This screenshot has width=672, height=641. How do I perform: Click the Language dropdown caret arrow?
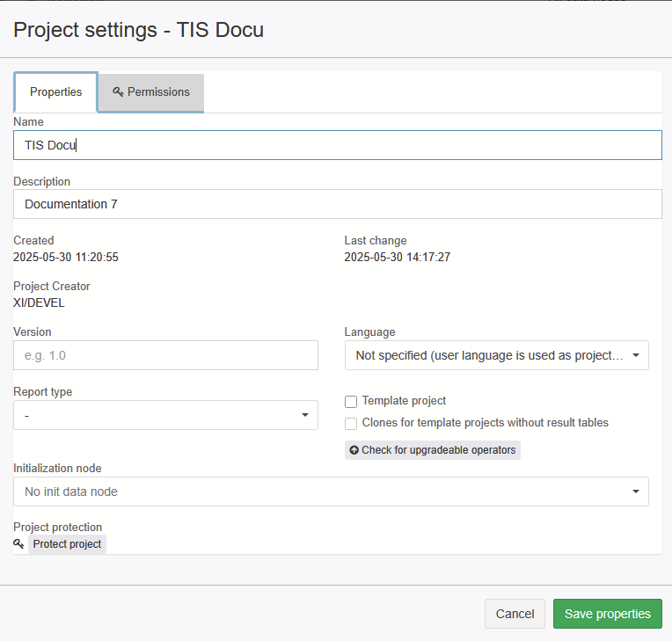[636, 355]
